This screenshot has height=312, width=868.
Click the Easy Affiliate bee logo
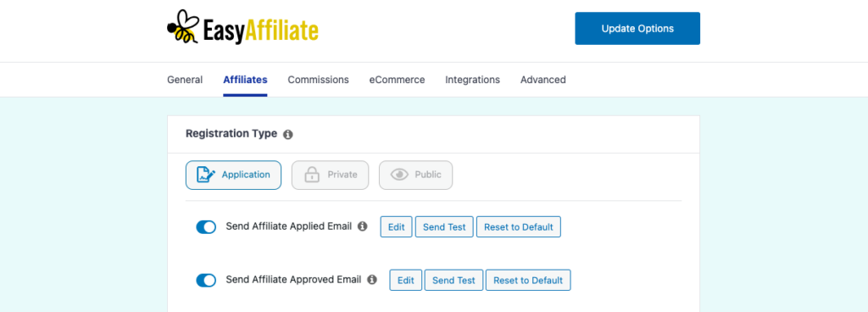pos(242,27)
